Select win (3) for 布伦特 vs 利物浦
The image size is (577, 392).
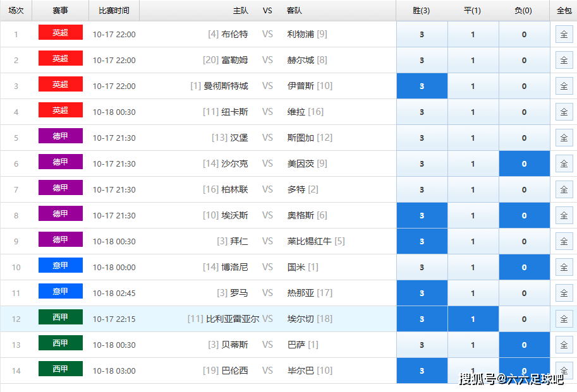coord(422,34)
